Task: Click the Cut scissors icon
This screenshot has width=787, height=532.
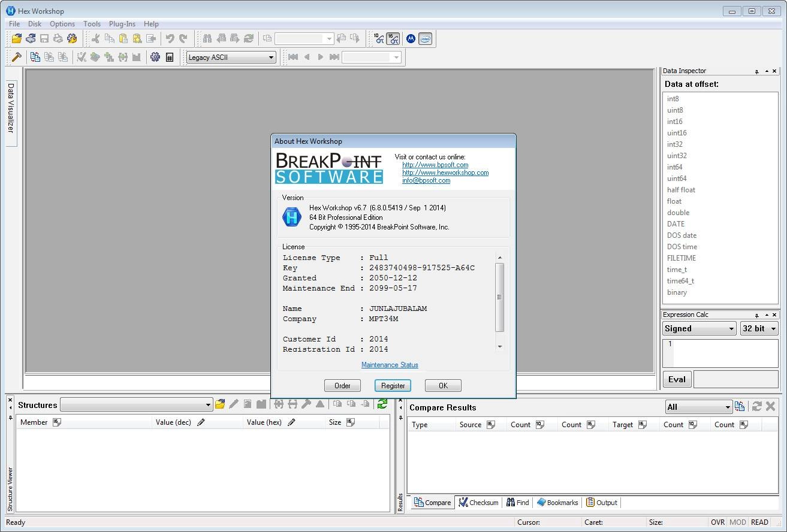Action: tap(96, 38)
